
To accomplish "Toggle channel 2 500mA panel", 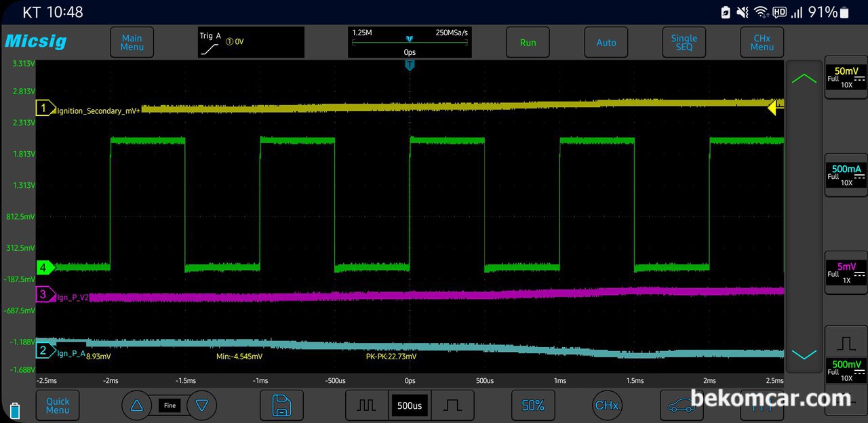I will click(x=846, y=175).
